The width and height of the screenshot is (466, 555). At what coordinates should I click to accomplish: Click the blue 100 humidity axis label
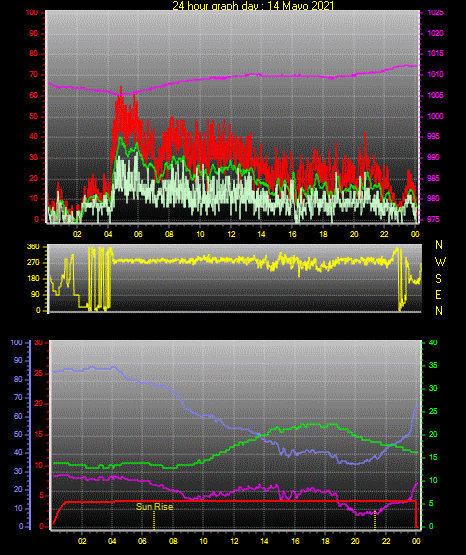click(16, 342)
